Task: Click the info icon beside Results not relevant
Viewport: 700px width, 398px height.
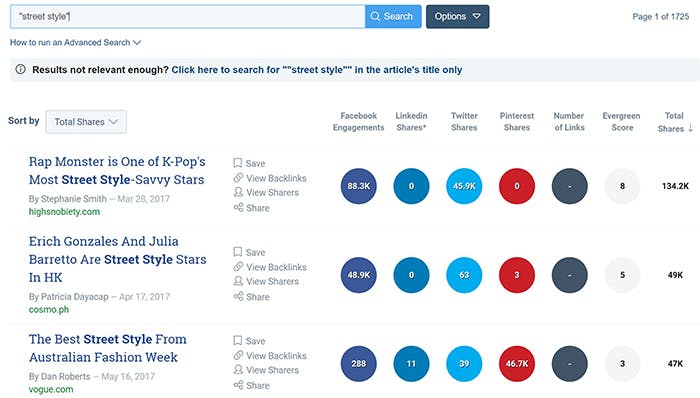Action: coord(21,69)
